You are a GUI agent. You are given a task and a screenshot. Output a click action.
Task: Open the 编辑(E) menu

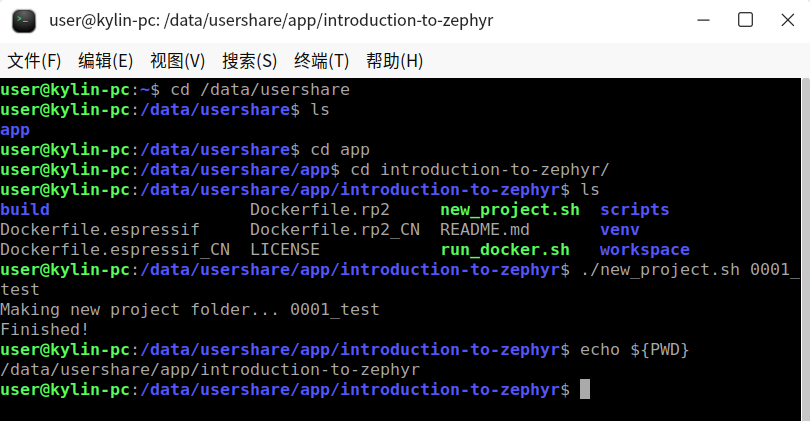point(105,61)
